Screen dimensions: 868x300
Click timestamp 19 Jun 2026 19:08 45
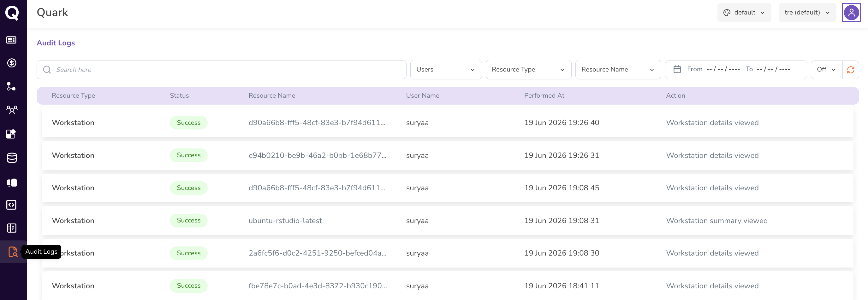[562, 188]
